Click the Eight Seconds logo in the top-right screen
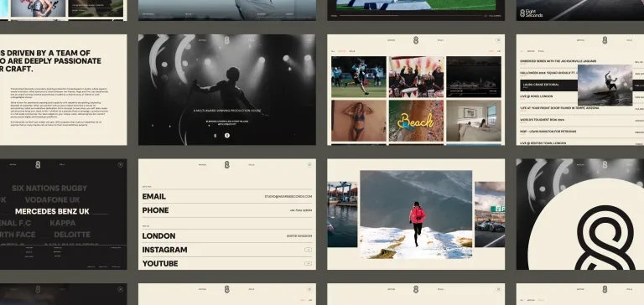The width and height of the screenshot is (644, 305). point(532,13)
